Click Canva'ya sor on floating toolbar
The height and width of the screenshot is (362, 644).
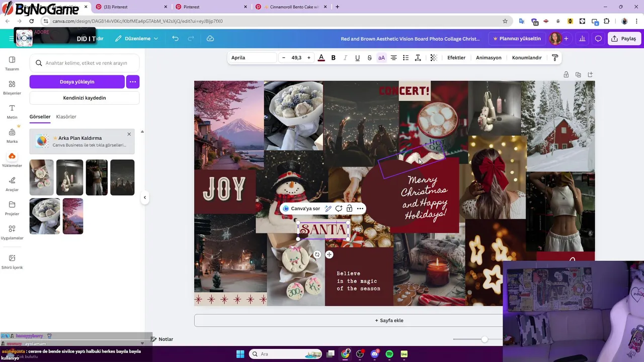tap(301, 209)
